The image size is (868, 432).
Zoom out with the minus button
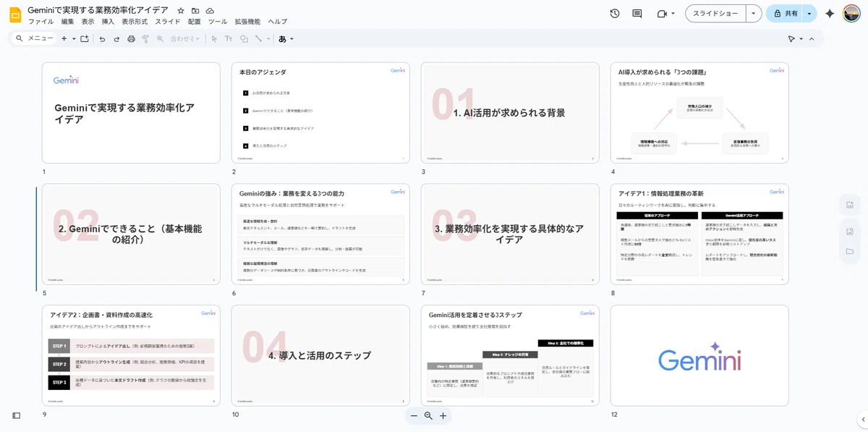pyautogui.click(x=414, y=415)
